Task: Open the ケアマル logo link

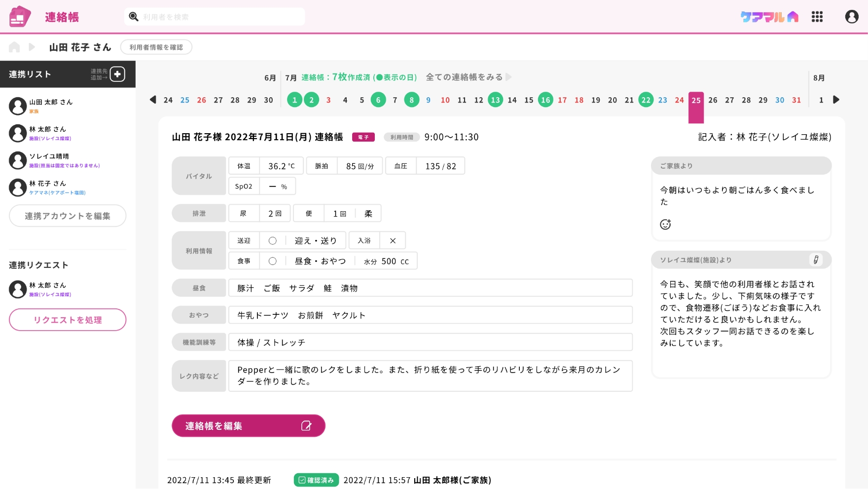Action: coord(769,17)
